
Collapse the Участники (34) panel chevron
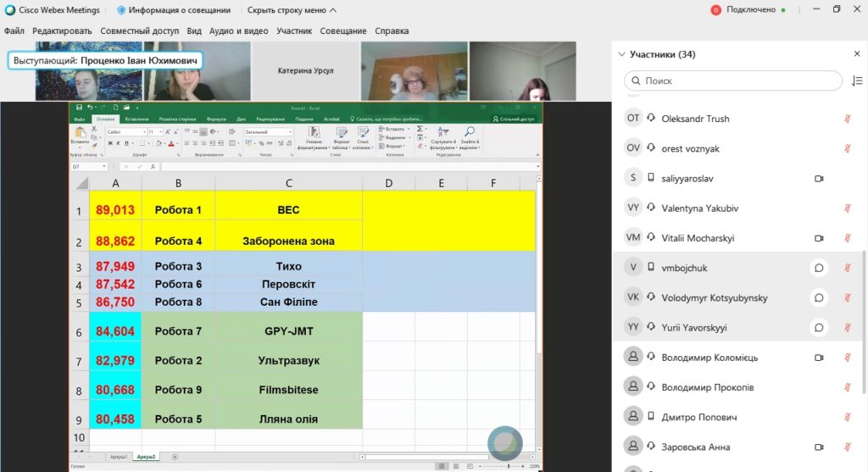click(621, 54)
